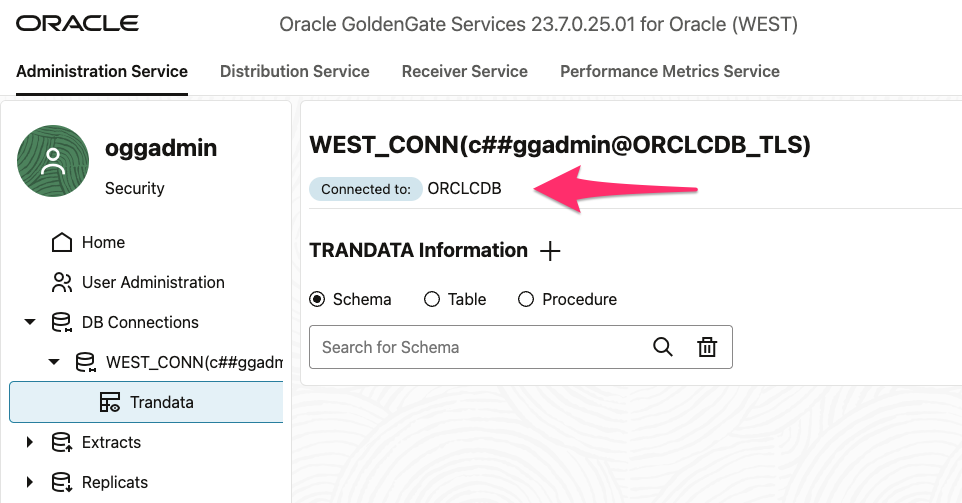
Task: Select the Schema radio button
Action: click(318, 299)
